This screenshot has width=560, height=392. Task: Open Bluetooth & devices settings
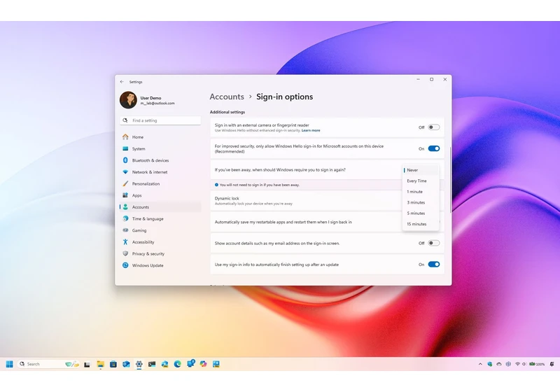(x=160, y=160)
